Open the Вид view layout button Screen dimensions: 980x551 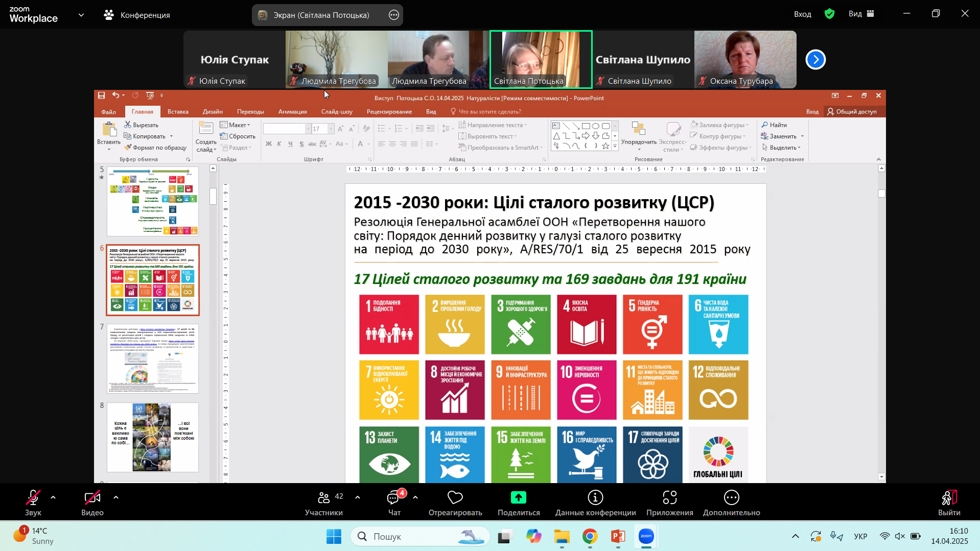[861, 14]
